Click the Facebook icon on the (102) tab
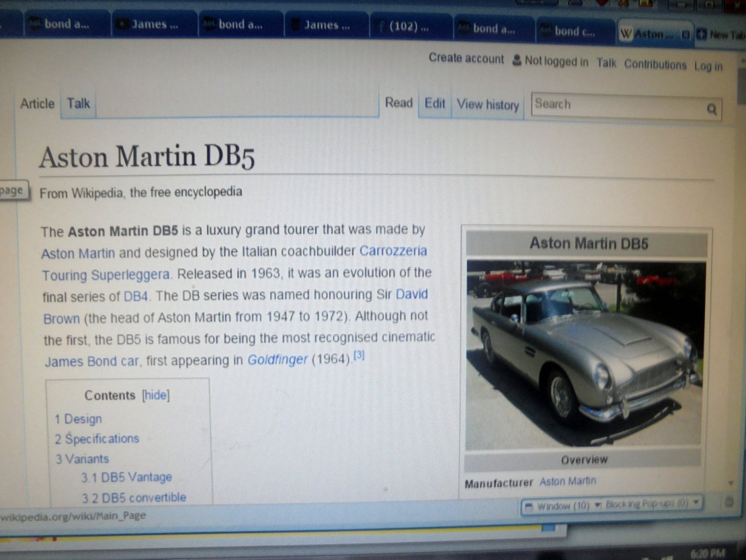The width and height of the screenshot is (746, 560). pyautogui.click(x=380, y=26)
